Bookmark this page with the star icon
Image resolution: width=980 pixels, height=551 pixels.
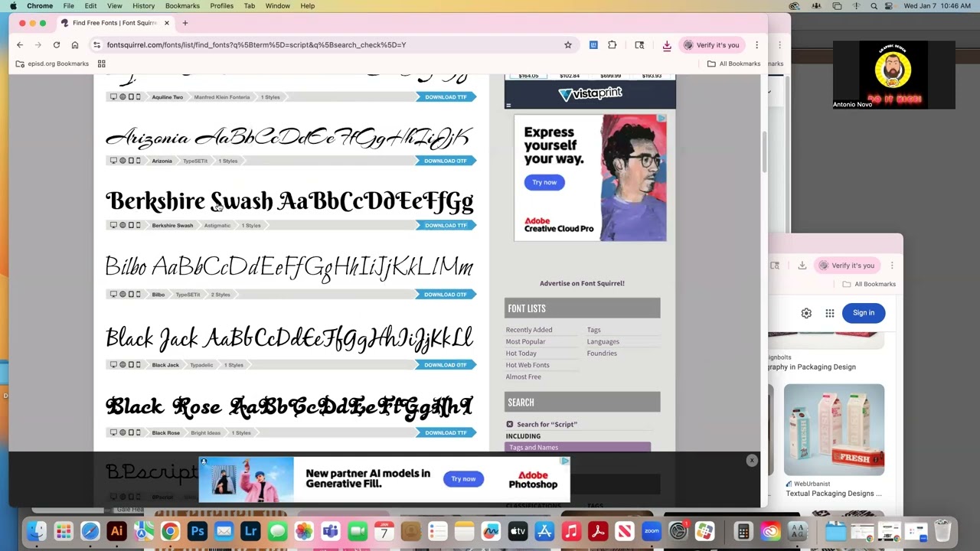[x=568, y=45]
